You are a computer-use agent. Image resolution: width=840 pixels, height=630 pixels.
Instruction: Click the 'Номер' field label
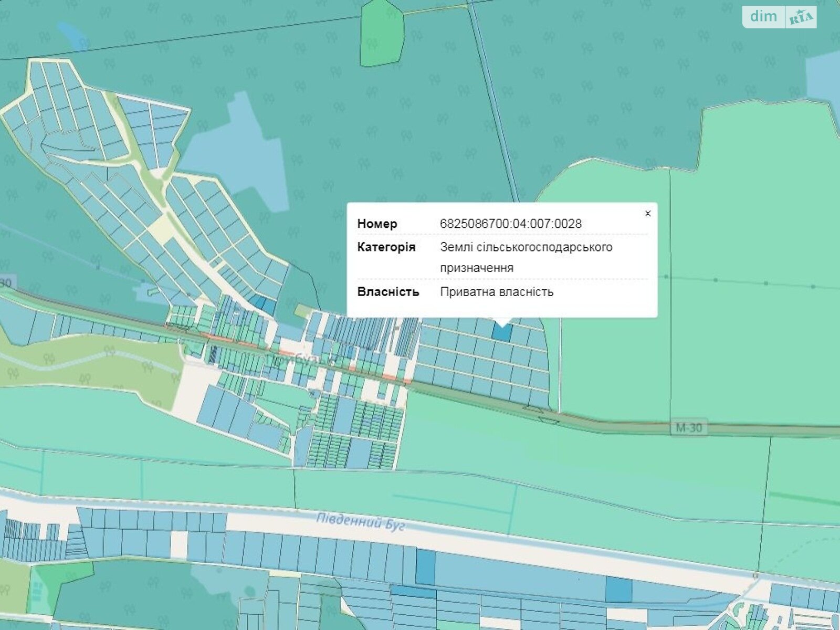pyautogui.click(x=377, y=224)
